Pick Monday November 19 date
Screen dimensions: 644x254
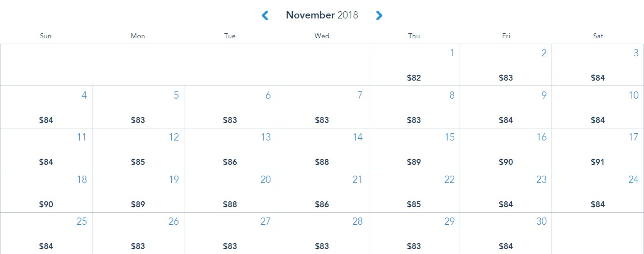pyautogui.click(x=138, y=191)
